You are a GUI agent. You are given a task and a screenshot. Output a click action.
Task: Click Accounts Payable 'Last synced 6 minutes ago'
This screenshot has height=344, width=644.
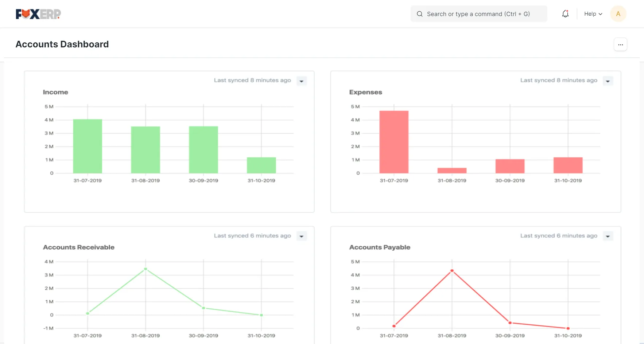pos(559,236)
